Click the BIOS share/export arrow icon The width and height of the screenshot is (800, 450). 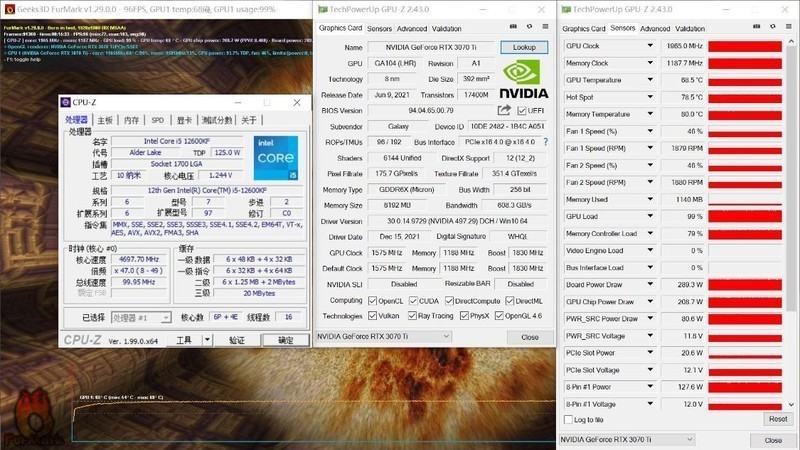click(504, 110)
